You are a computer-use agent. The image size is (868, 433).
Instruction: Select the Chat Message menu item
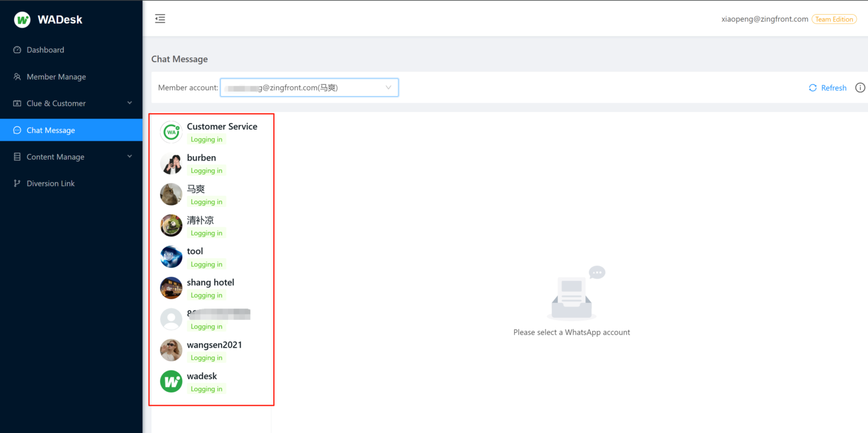coord(50,130)
